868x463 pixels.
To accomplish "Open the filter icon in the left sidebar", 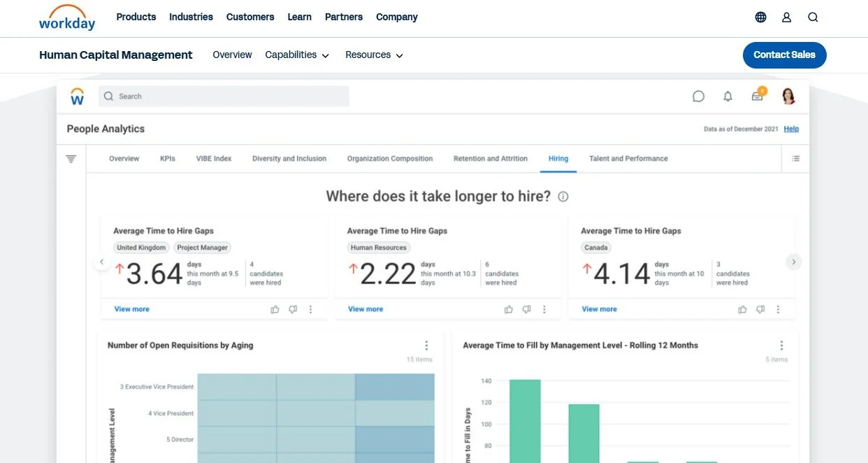I will click(71, 159).
